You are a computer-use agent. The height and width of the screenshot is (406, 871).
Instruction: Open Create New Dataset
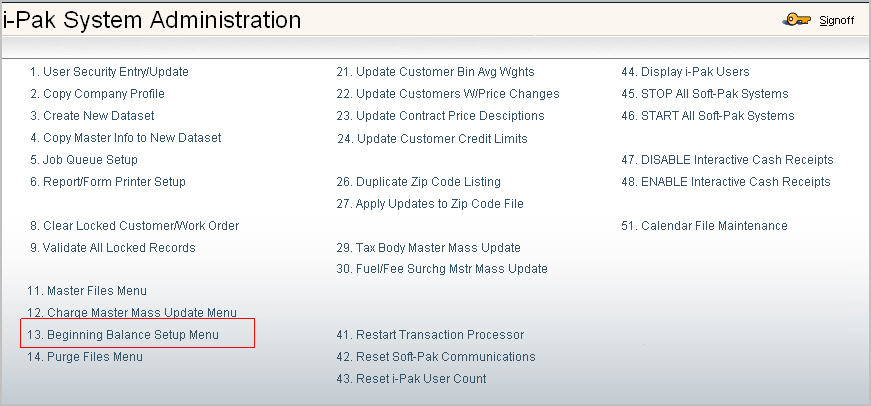[92, 116]
